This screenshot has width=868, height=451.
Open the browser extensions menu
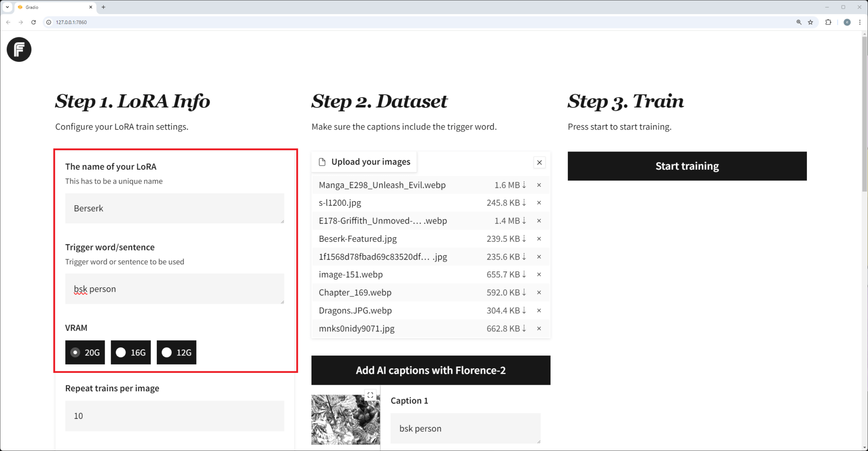point(828,22)
